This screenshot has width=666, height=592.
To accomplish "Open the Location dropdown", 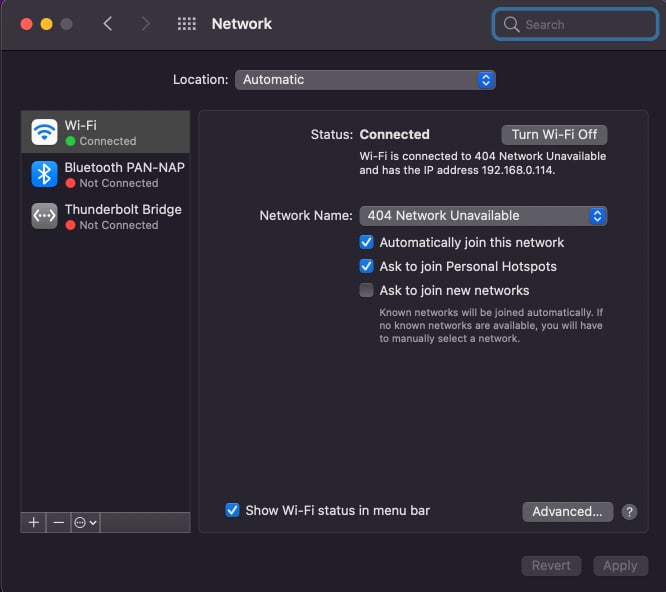I will (x=365, y=80).
